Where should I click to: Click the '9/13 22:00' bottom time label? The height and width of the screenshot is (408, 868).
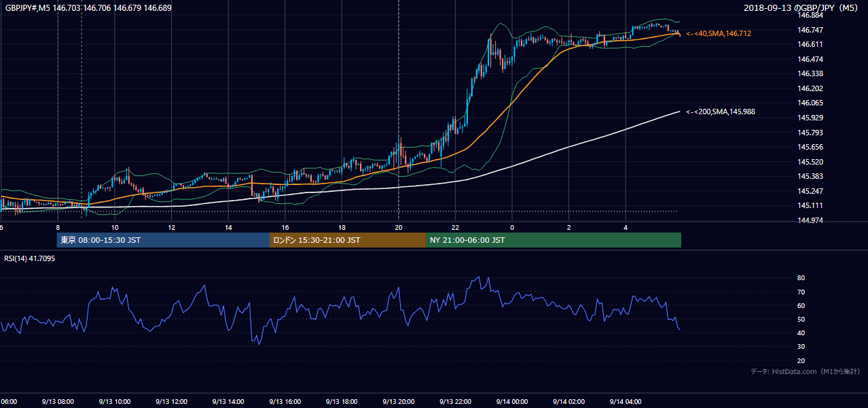point(455,402)
